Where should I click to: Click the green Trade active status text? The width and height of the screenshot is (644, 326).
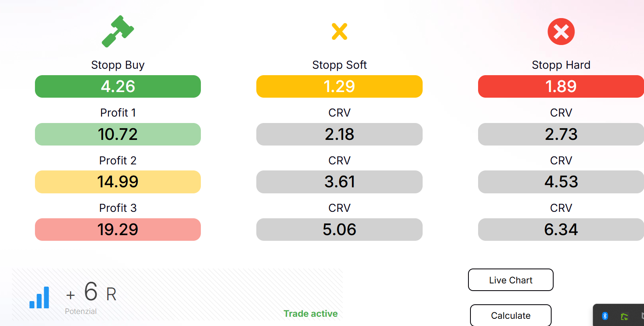pyautogui.click(x=311, y=314)
